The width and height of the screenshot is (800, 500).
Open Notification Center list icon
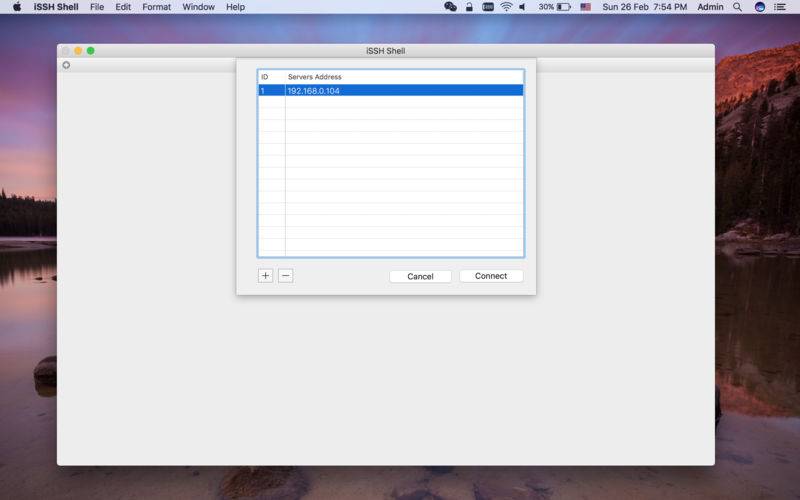coord(782,7)
